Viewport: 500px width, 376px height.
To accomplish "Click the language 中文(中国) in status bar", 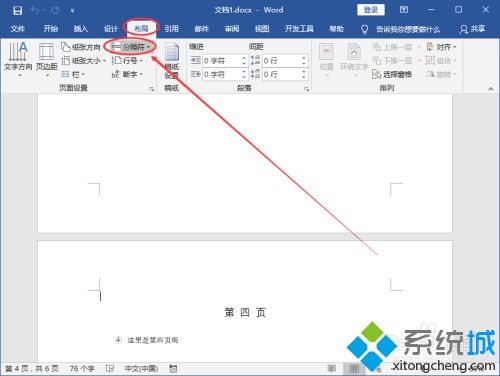I will (141, 369).
